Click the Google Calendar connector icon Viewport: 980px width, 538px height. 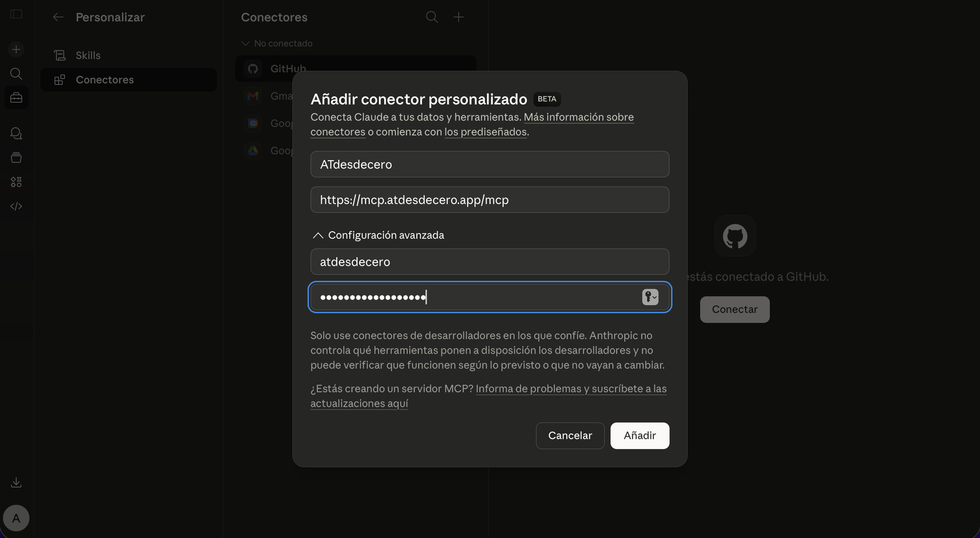[253, 123]
